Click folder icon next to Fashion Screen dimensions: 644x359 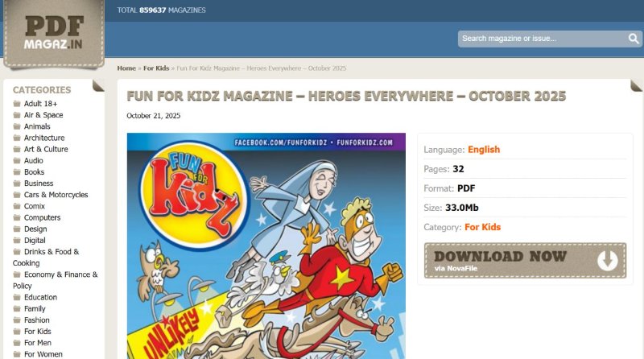coord(17,320)
